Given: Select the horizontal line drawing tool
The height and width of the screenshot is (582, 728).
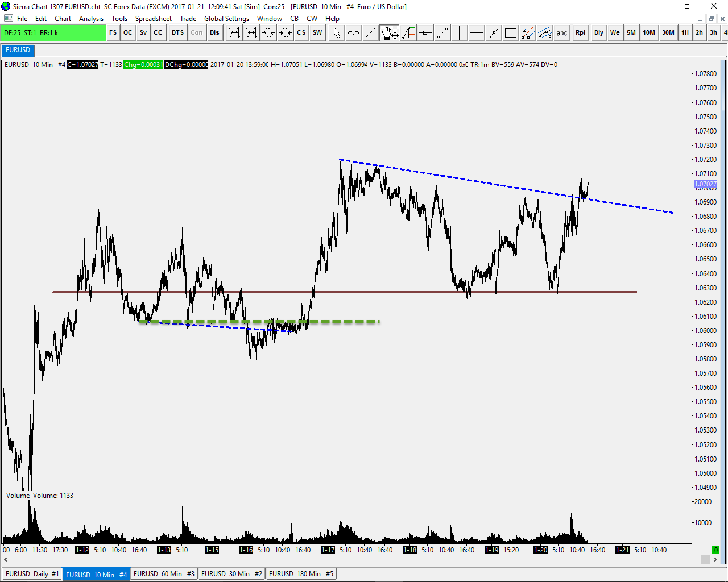Looking at the screenshot, I should point(476,33).
